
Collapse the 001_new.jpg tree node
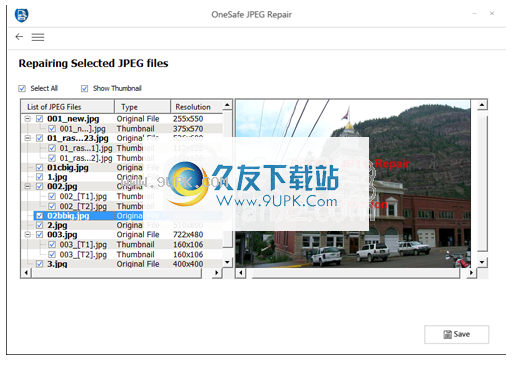click(x=28, y=118)
